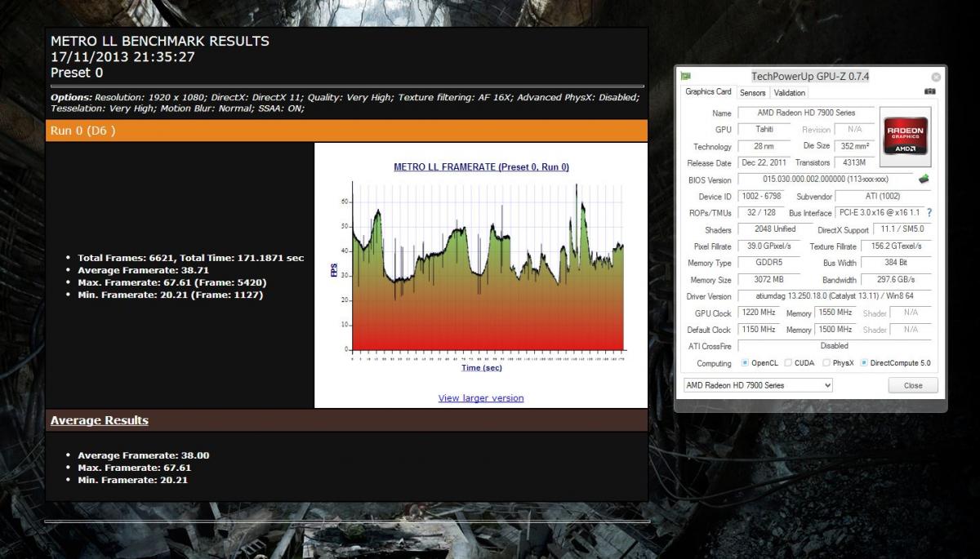Click the Bandwidth value 297.6 GB/s
This screenshot has width=980, height=559.
[x=897, y=279]
